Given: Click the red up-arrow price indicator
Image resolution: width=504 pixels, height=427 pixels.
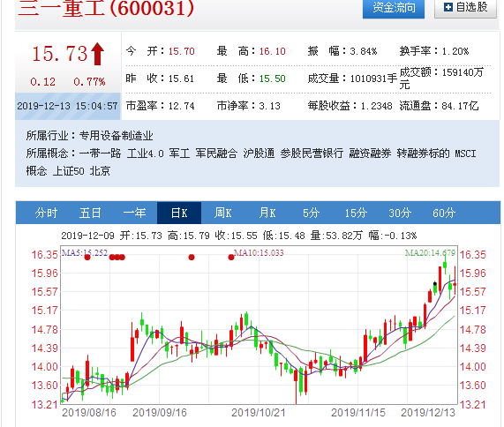Looking at the screenshot, I should point(97,54).
